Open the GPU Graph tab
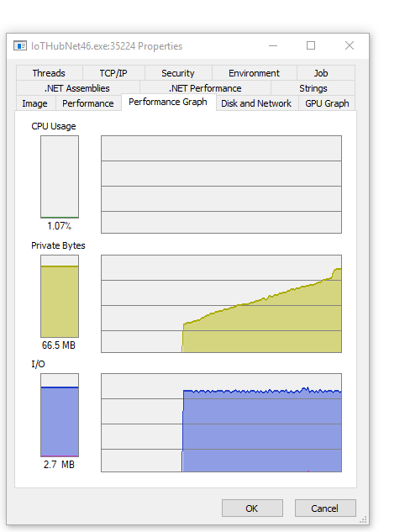This screenshot has width=405, height=532. 327,103
